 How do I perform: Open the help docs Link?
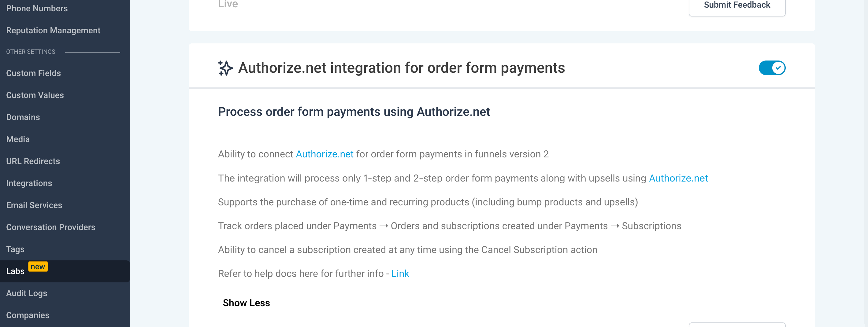400,274
